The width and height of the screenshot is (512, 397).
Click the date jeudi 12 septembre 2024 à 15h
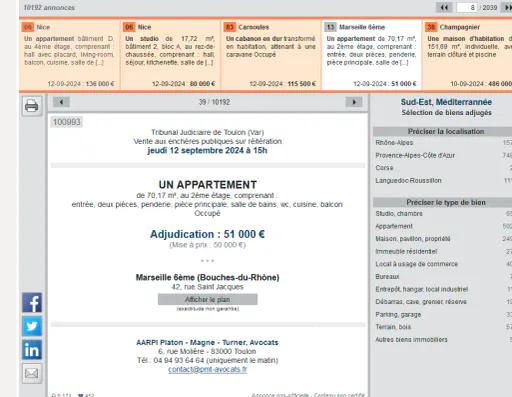[x=207, y=150]
